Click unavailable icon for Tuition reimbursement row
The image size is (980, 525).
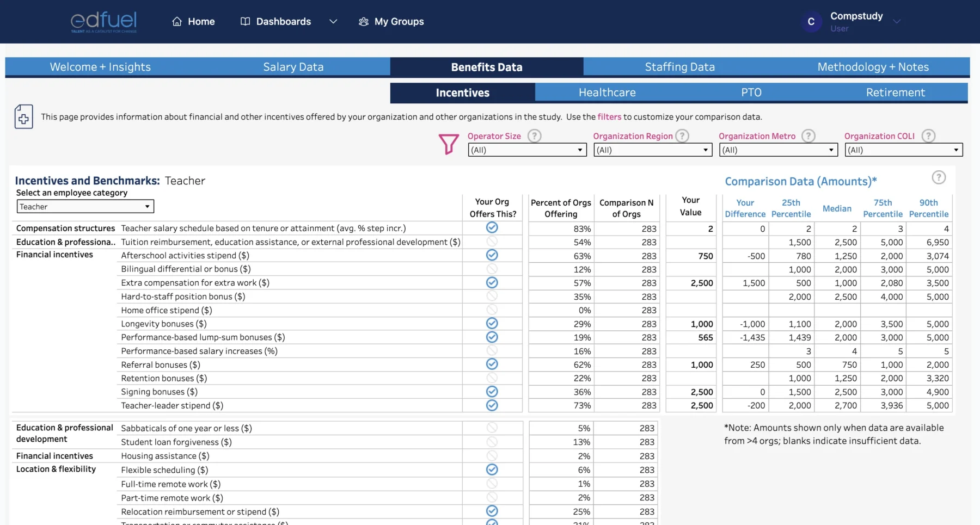pyautogui.click(x=492, y=241)
